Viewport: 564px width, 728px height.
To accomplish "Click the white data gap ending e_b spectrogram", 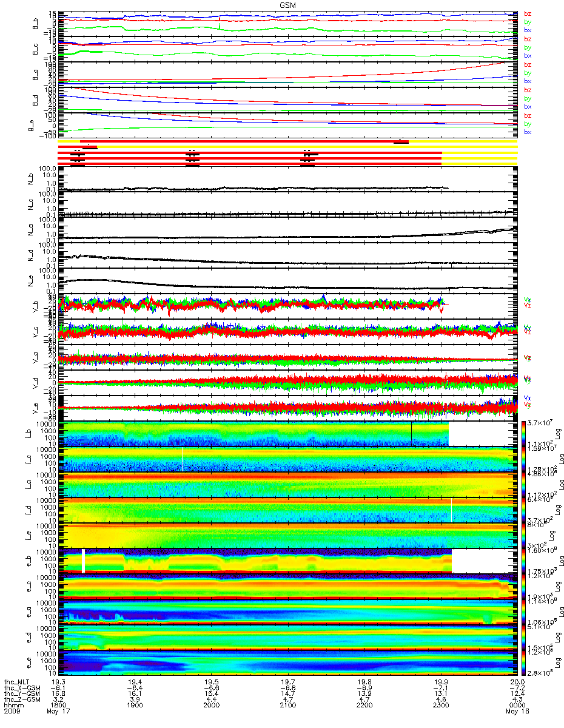I will 485,561.
